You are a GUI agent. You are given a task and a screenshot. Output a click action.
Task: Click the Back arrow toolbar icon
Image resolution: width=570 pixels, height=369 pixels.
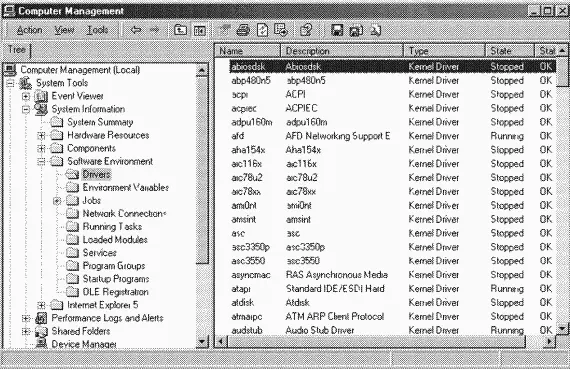coord(136,30)
